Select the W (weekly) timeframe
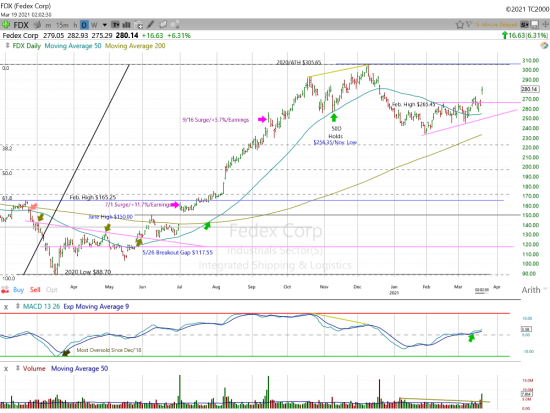 click(94, 25)
